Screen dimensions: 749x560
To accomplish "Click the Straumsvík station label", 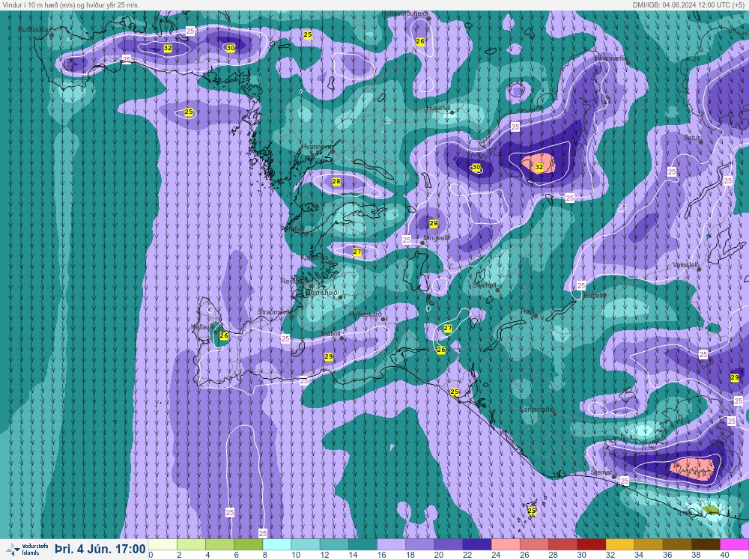I will (x=273, y=311).
